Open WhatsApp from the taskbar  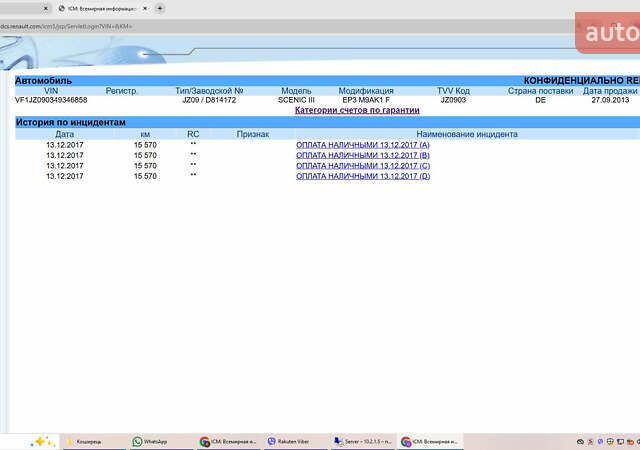153,441
